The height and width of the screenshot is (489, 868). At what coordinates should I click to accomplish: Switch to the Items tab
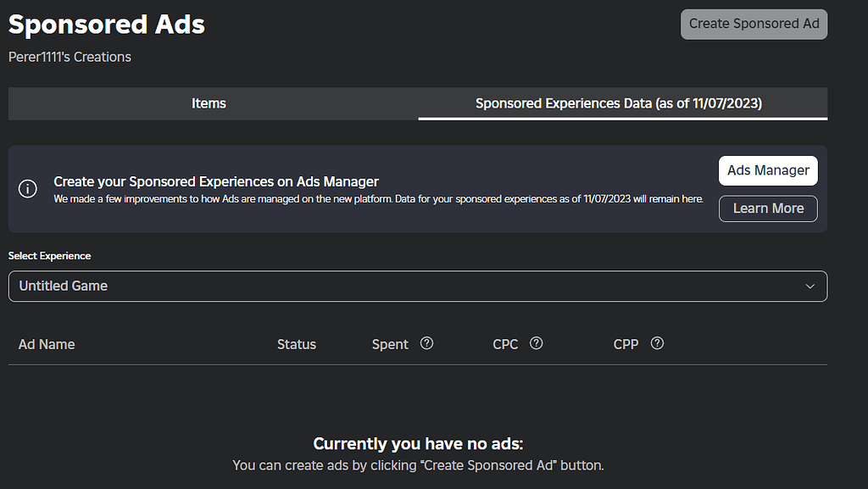(x=209, y=103)
